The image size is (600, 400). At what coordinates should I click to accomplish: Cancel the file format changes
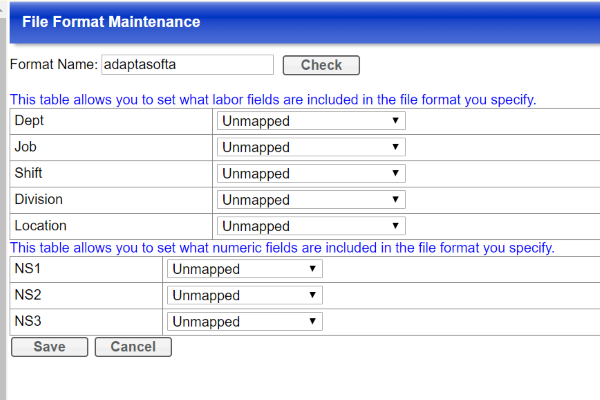pyautogui.click(x=133, y=347)
